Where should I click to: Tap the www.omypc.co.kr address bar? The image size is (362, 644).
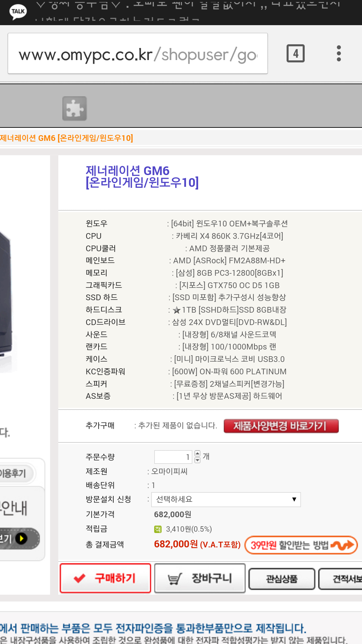pos(138,53)
